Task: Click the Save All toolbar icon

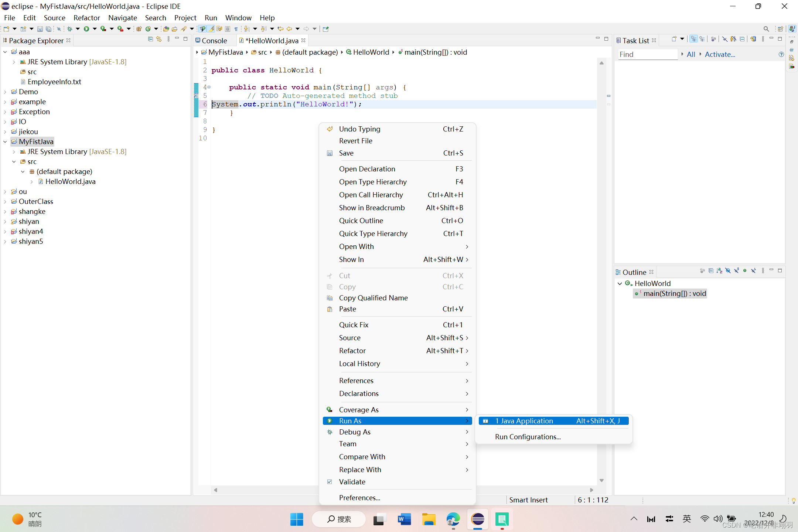Action: coord(48,29)
